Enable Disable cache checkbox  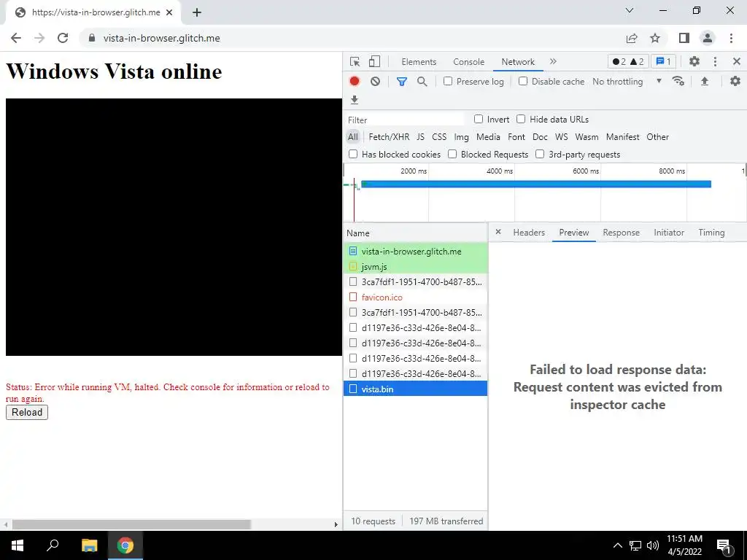point(522,81)
